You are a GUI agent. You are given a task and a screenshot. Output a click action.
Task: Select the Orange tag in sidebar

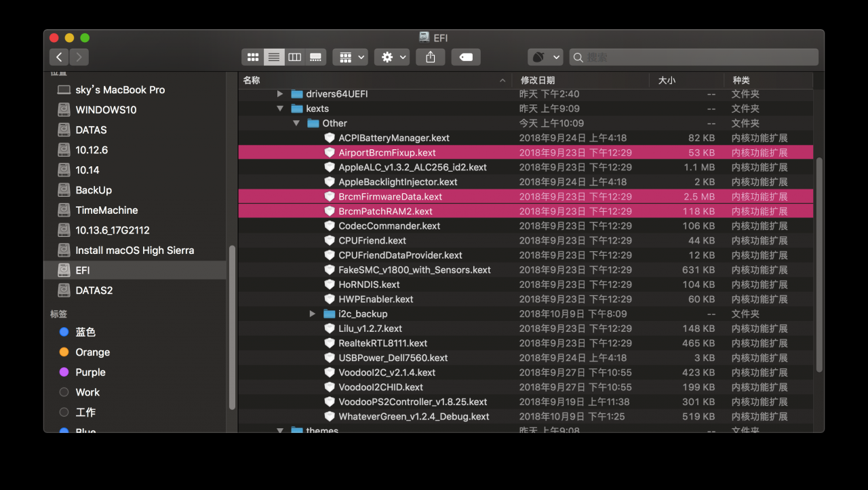92,352
